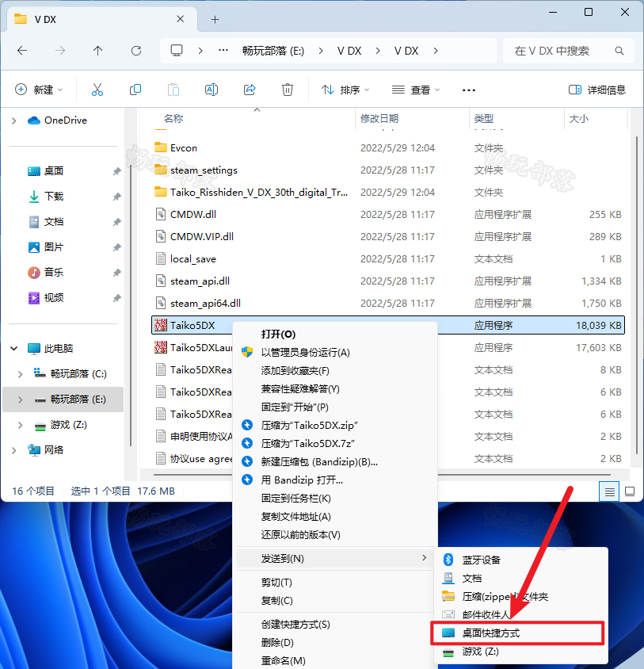Refresh the current folder view
Screen dimensions: 644x669
136,51
